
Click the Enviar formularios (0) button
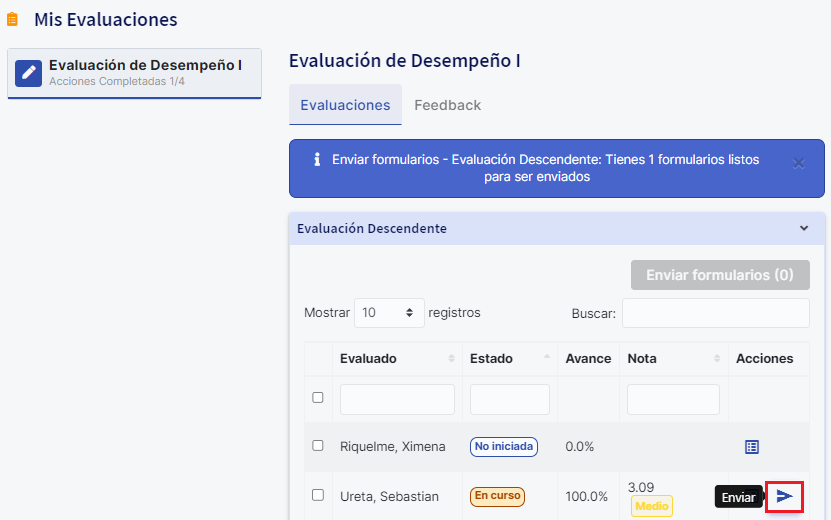point(720,275)
